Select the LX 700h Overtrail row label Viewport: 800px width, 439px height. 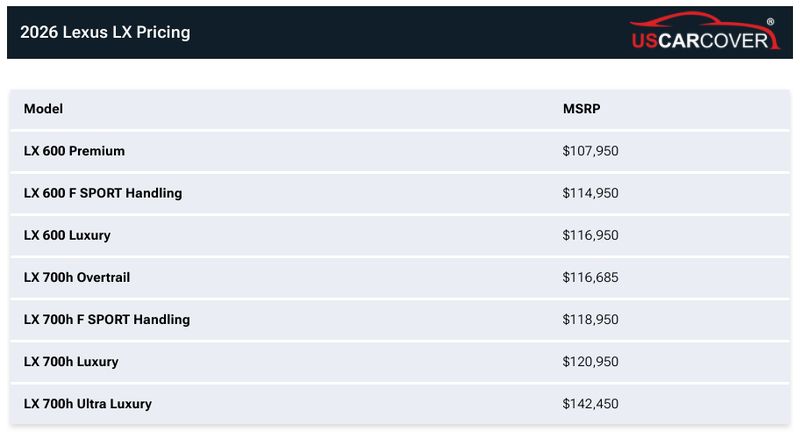[77, 277]
